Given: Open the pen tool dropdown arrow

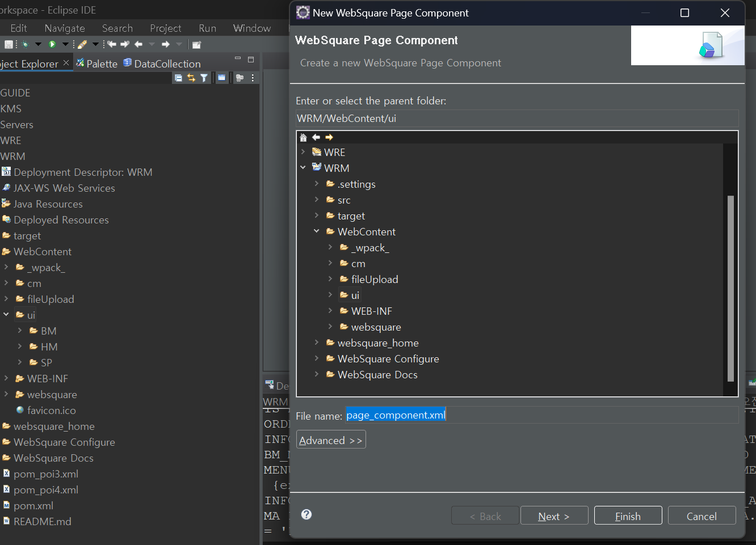Looking at the screenshot, I should point(95,44).
